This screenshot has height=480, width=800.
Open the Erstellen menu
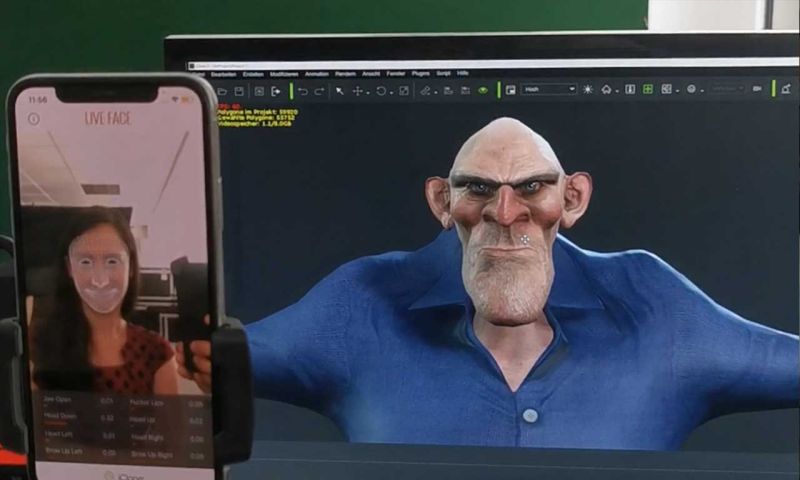(x=253, y=74)
